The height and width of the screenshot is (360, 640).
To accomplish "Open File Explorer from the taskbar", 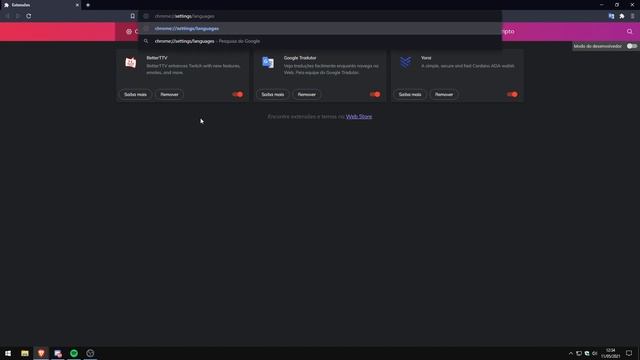I will click(25, 353).
